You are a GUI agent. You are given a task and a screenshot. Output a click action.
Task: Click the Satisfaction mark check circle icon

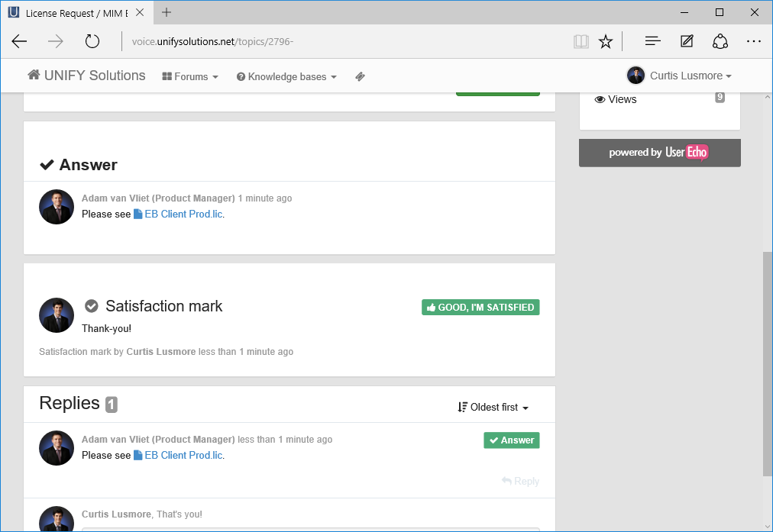pos(91,306)
